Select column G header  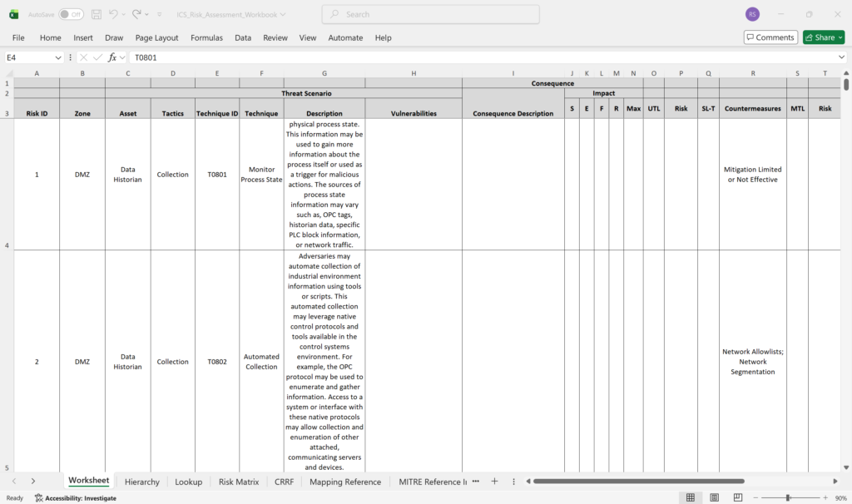324,73
